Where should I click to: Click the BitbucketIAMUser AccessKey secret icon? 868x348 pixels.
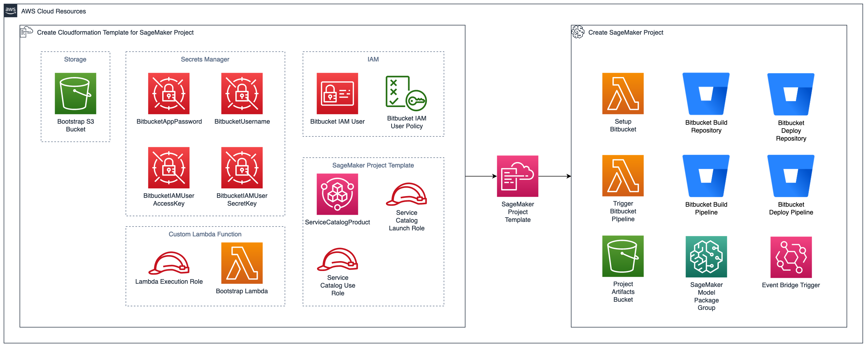tap(169, 168)
